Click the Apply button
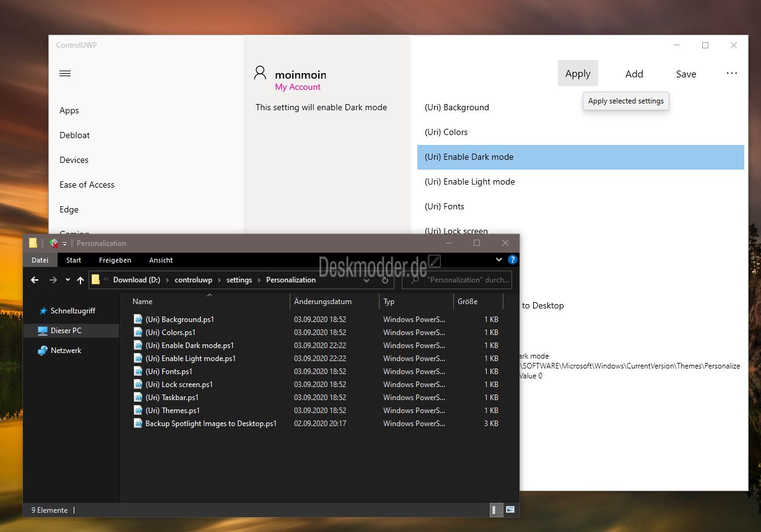 [x=578, y=73]
